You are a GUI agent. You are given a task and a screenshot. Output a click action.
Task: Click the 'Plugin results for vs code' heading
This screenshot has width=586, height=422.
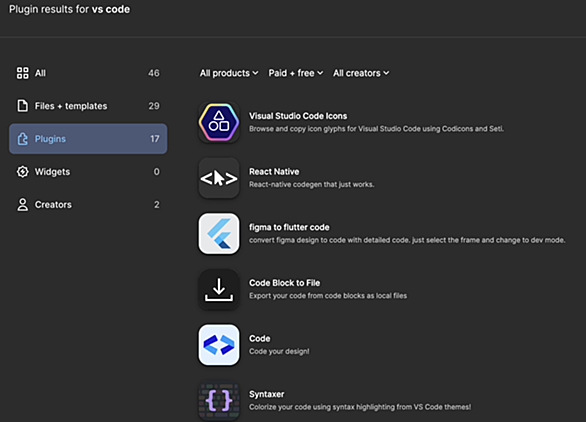coord(70,9)
